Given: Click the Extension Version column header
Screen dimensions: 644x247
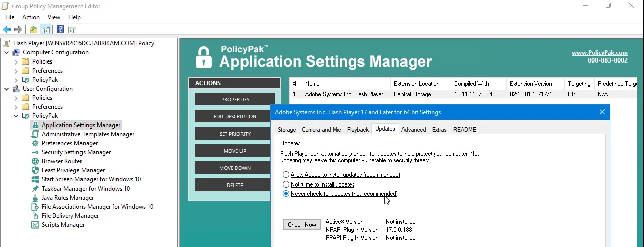Looking at the screenshot, I should [535, 84].
